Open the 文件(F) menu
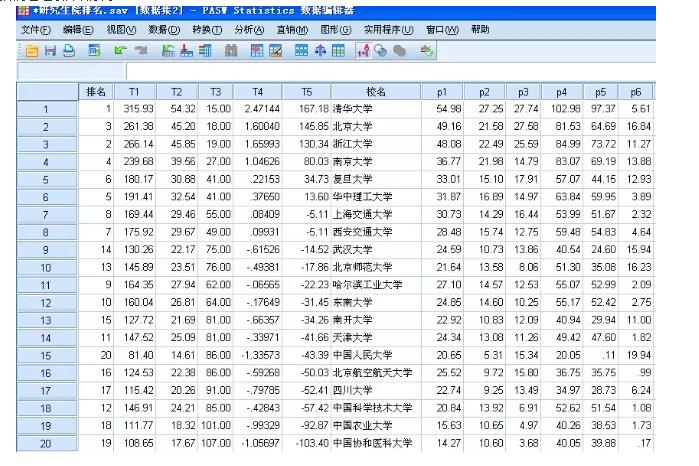 [36, 30]
